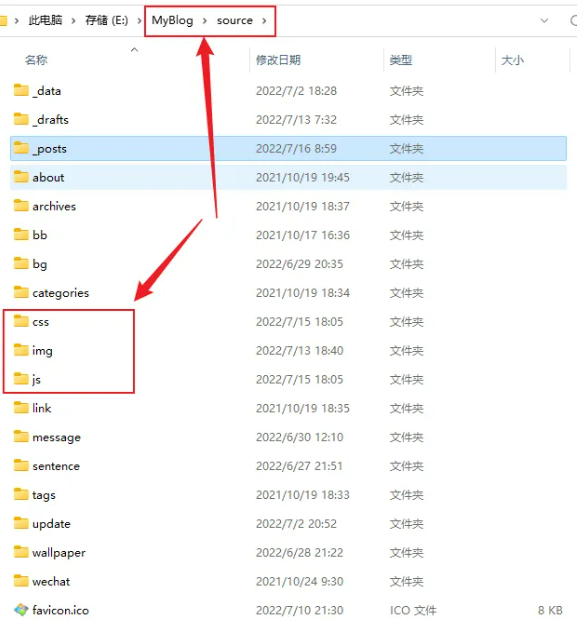Click the wallpaper folder icon
This screenshot has height=620, width=577.
tap(21, 552)
